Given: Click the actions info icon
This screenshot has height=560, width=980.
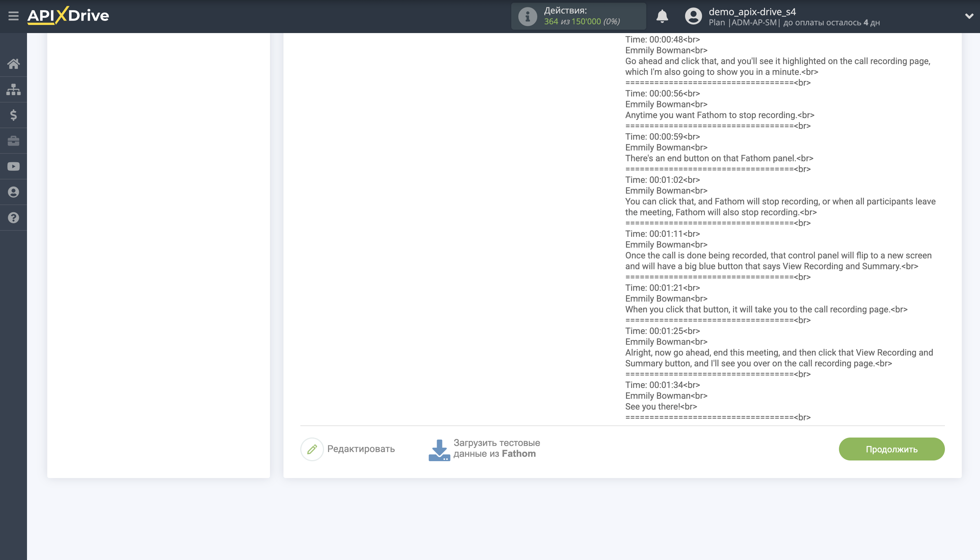Looking at the screenshot, I should tap(527, 16).
